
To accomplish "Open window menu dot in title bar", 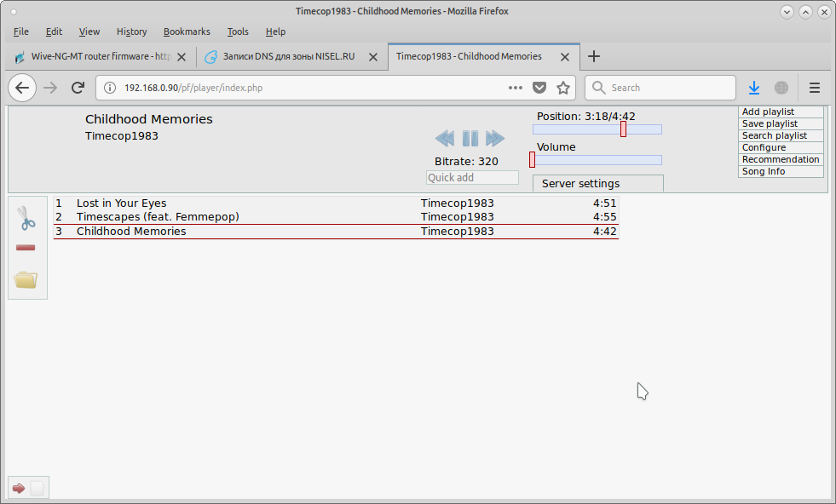I will pyautogui.click(x=14, y=11).
